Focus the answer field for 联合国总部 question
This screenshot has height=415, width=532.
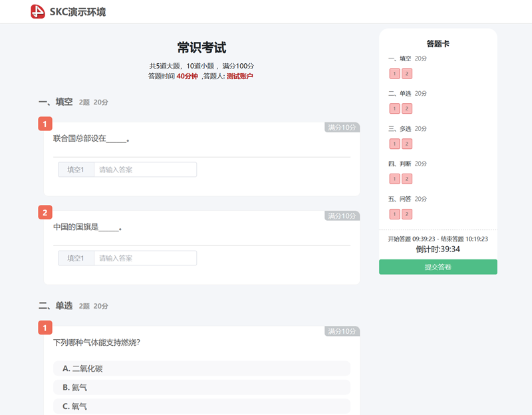pyautogui.click(x=145, y=170)
